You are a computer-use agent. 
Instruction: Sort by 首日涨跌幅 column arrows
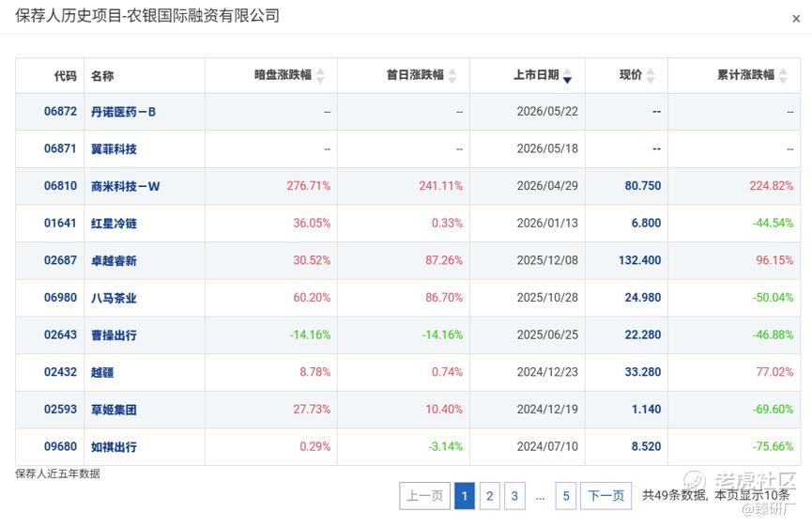coord(452,76)
